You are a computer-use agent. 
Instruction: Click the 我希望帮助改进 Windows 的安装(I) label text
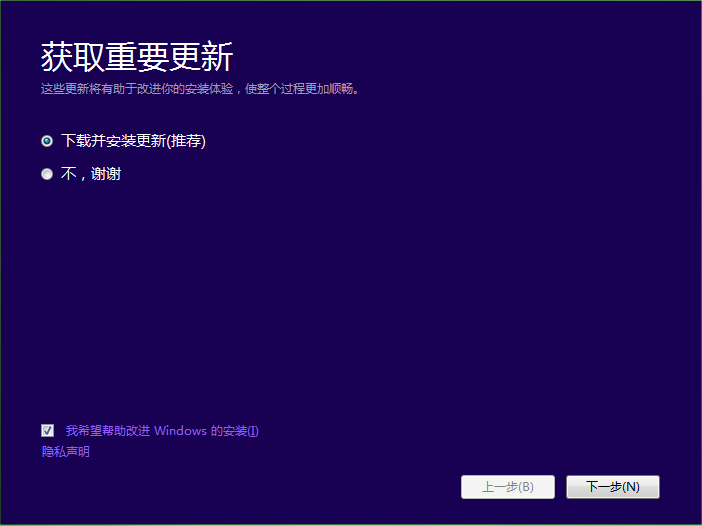tap(162, 431)
